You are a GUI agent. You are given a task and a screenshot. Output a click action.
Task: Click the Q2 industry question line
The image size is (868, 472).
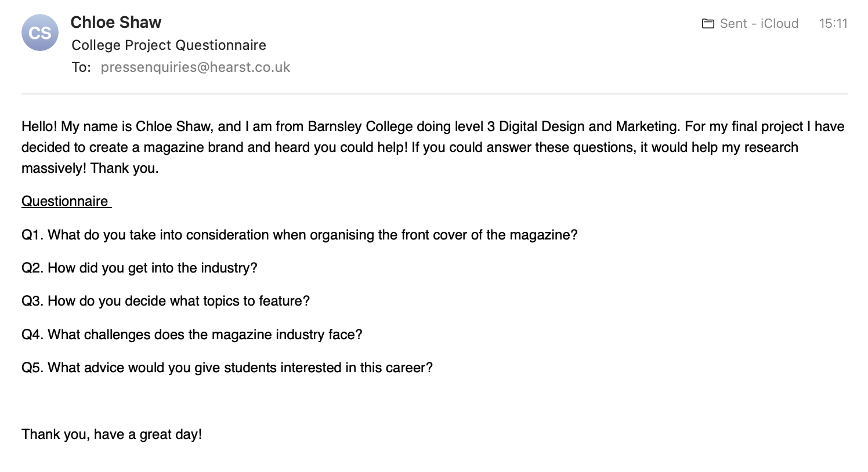coord(139,268)
